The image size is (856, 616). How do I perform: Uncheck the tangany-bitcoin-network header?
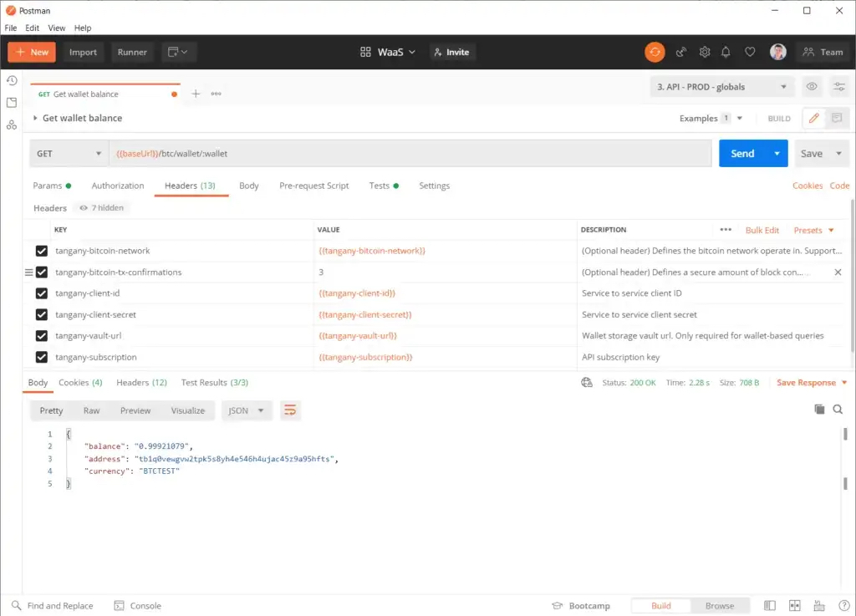pyautogui.click(x=42, y=251)
